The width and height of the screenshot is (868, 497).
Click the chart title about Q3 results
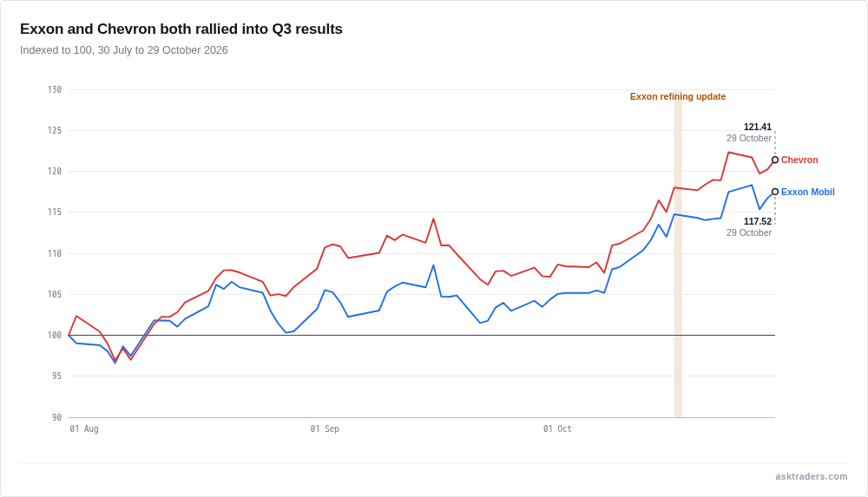pyautogui.click(x=181, y=29)
